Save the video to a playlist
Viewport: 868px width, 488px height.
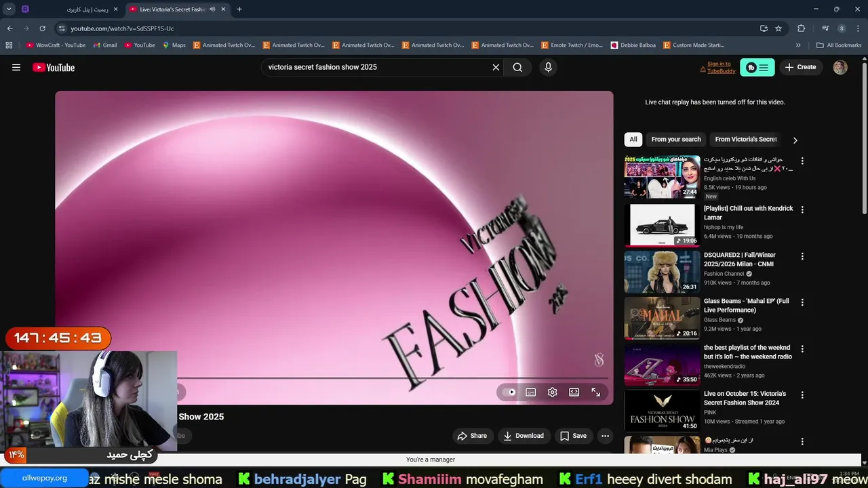(x=573, y=436)
